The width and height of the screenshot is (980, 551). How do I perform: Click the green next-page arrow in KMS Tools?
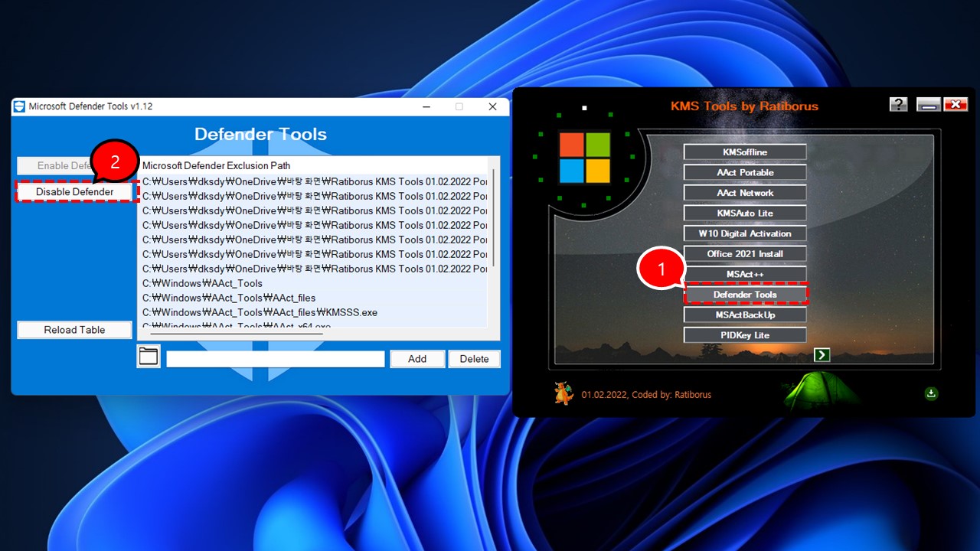pos(822,354)
